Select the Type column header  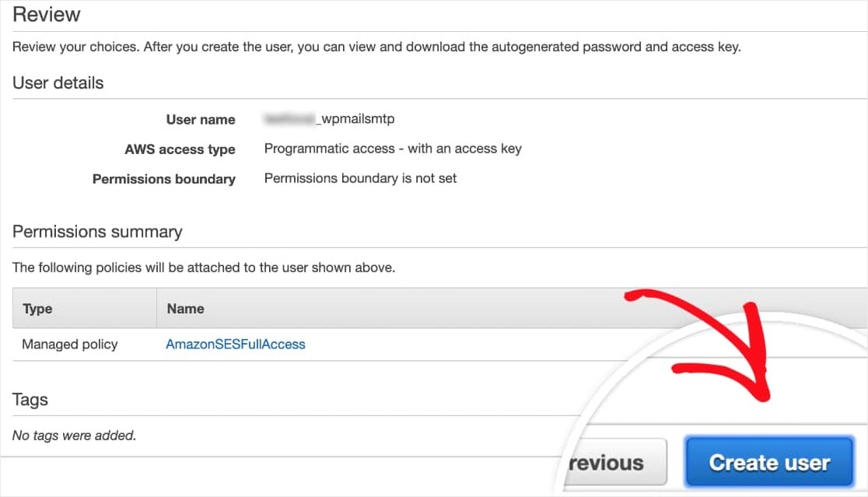point(36,308)
